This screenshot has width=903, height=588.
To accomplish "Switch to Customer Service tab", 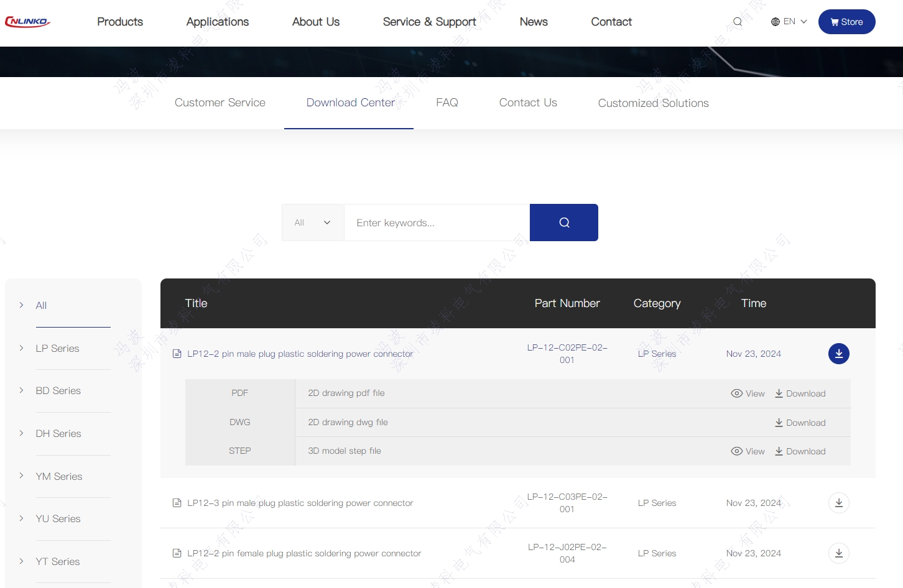I will tap(220, 103).
